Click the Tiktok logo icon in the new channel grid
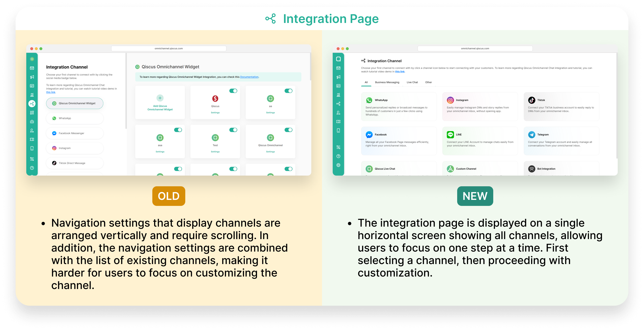The width and height of the screenshot is (644, 330). 532,100
